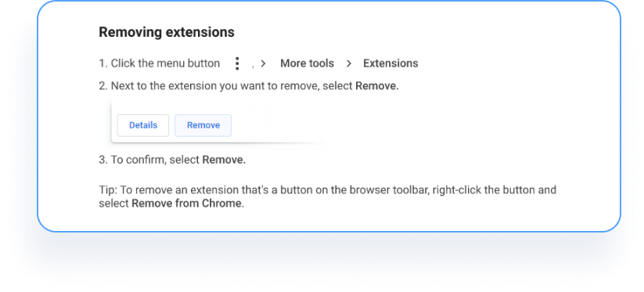Click the text 'Click the menu button'
This screenshot has width=644, height=292.
pyautogui.click(x=165, y=63)
